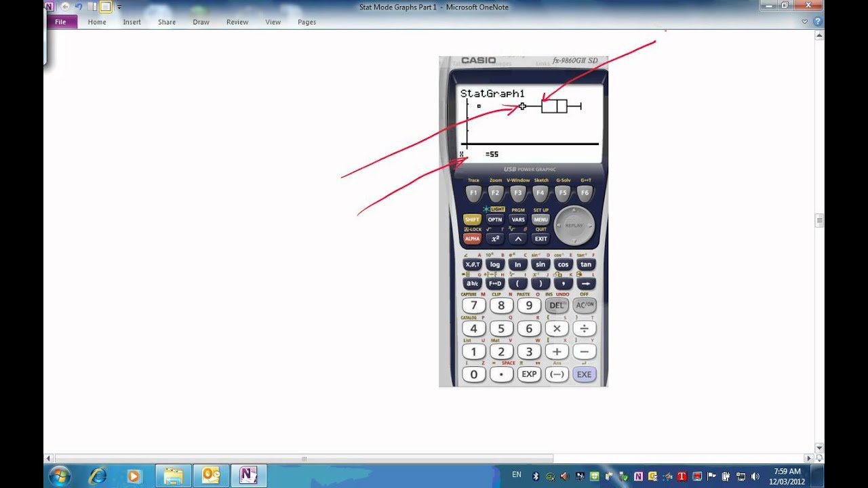Viewport: 868px width, 488px height.
Task: Click the calculator EXIT key
Action: coord(540,239)
